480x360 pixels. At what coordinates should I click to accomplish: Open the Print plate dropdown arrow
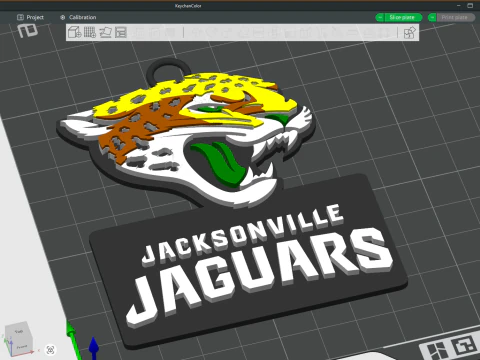coord(432,17)
